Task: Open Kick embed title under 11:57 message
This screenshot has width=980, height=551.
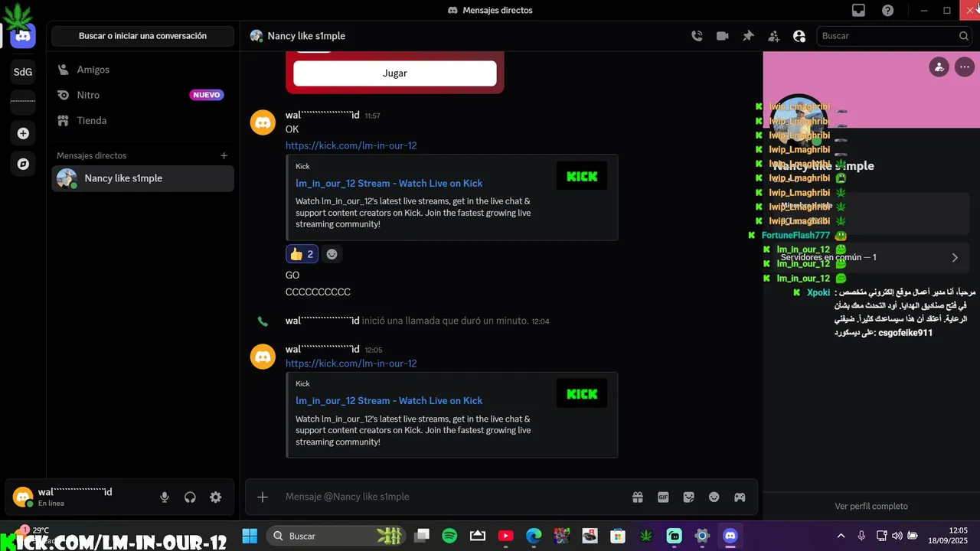Action: (x=389, y=183)
